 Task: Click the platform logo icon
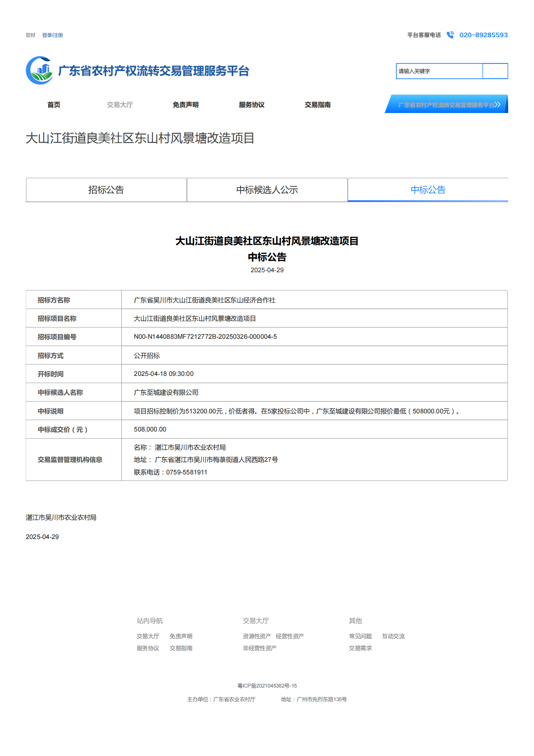39,70
